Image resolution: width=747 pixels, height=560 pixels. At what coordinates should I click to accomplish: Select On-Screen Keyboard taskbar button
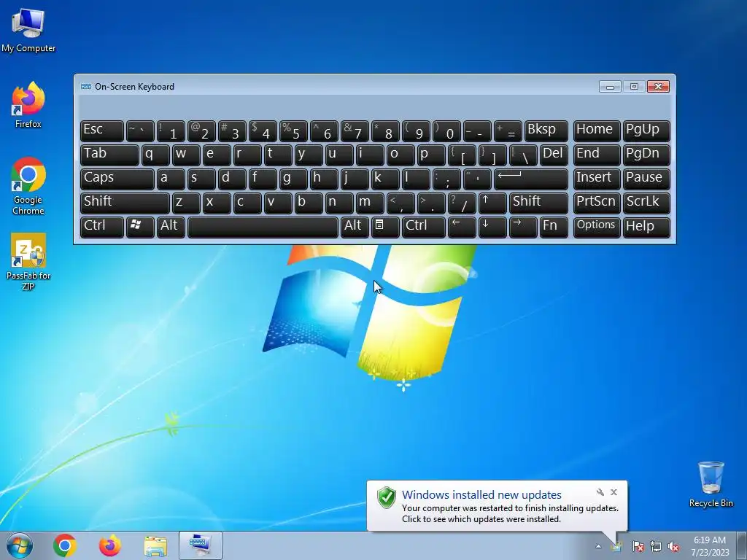[200, 545]
